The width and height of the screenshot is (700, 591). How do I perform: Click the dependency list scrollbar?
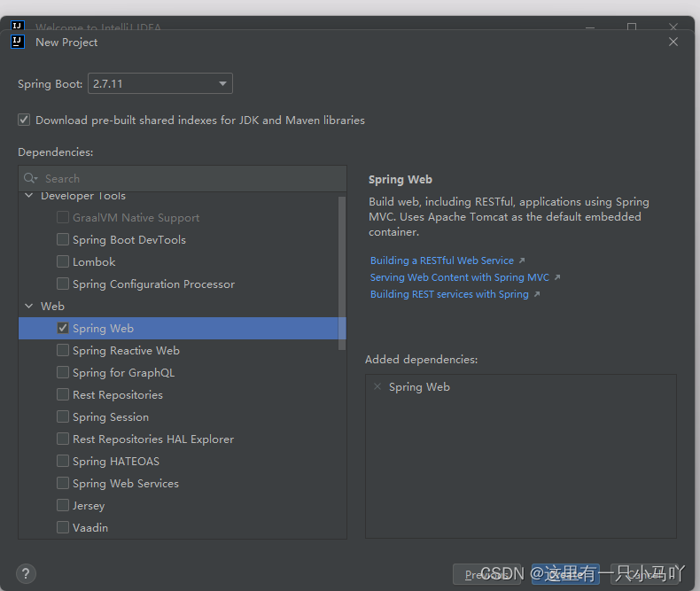click(x=342, y=273)
